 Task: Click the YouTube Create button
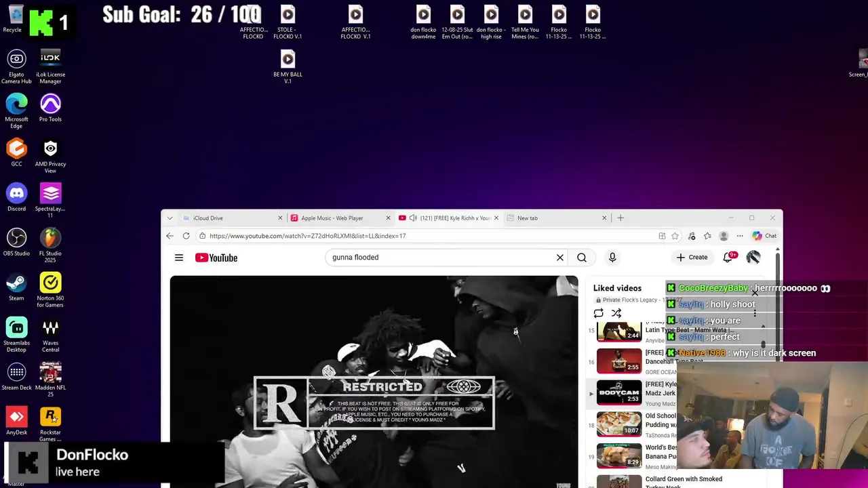click(x=692, y=258)
